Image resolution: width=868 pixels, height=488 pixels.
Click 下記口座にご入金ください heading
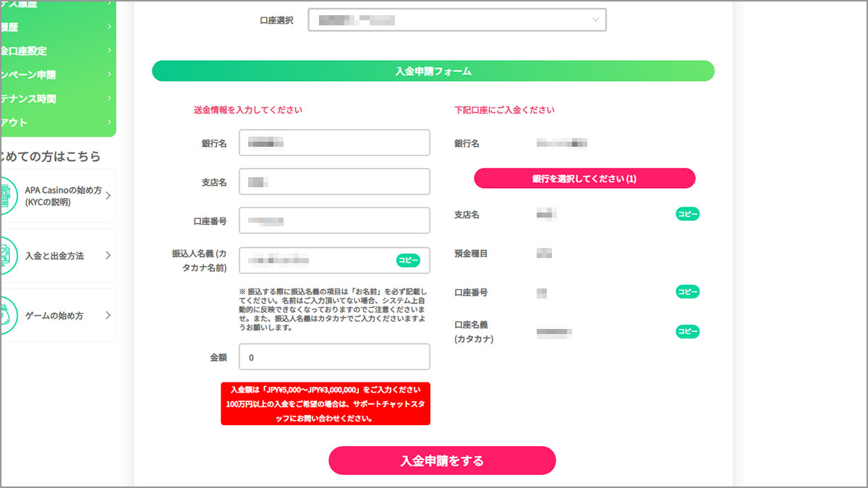[504, 111]
